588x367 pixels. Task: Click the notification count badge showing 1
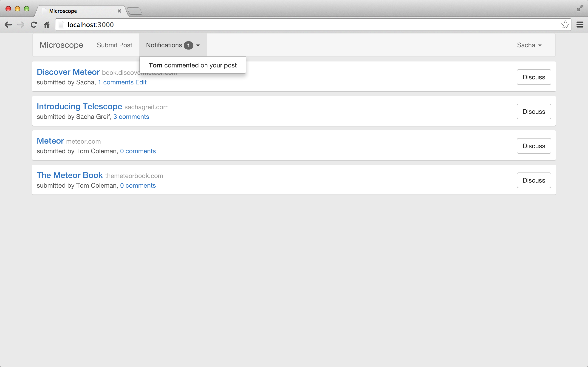189,45
